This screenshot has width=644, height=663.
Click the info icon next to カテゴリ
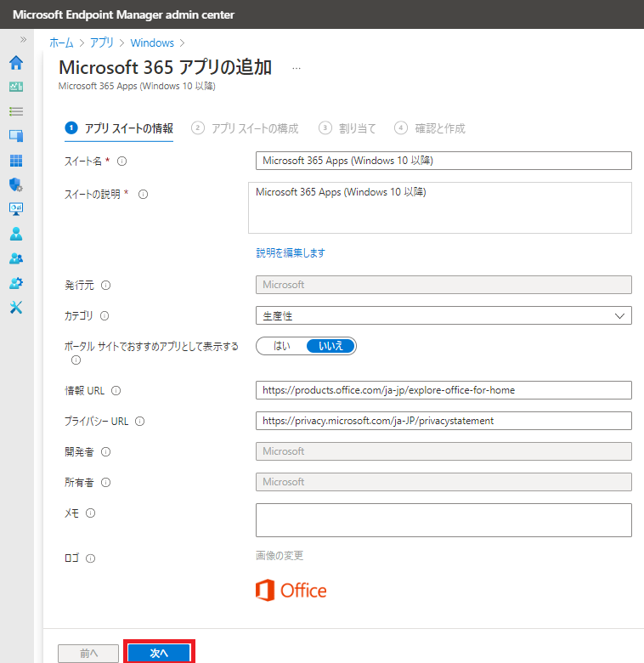pos(105,316)
